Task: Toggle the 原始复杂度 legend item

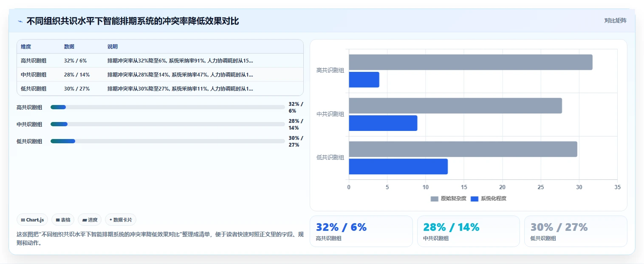Action: 448,199
